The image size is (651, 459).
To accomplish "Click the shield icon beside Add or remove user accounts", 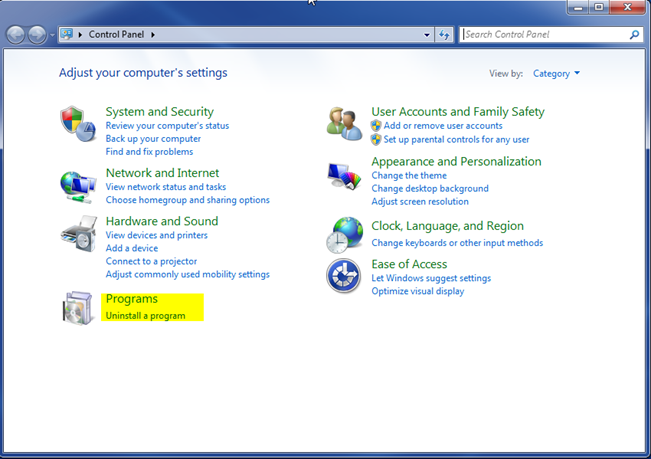I will click(x=376, y=125).
